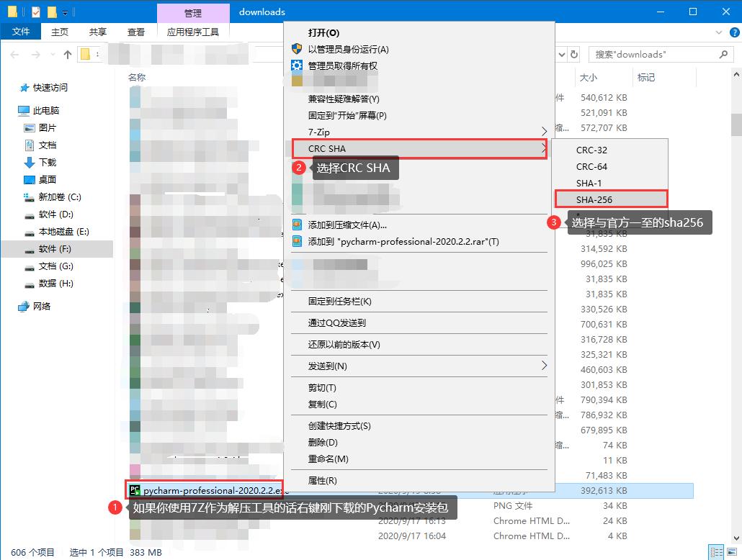Sort files by the 大小 column header
Screen dimensions: 742x560
588,77
